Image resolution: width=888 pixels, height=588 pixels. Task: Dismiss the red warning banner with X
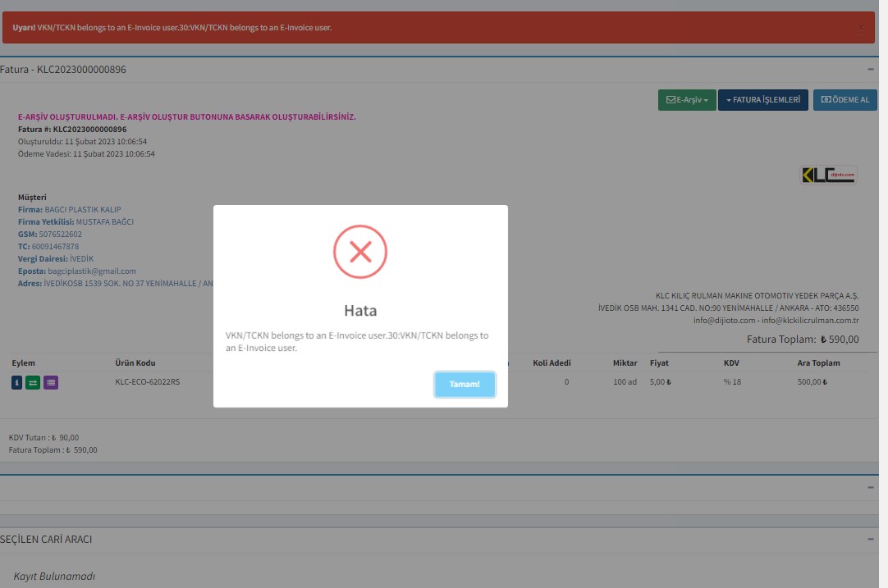tap(861, 29)
